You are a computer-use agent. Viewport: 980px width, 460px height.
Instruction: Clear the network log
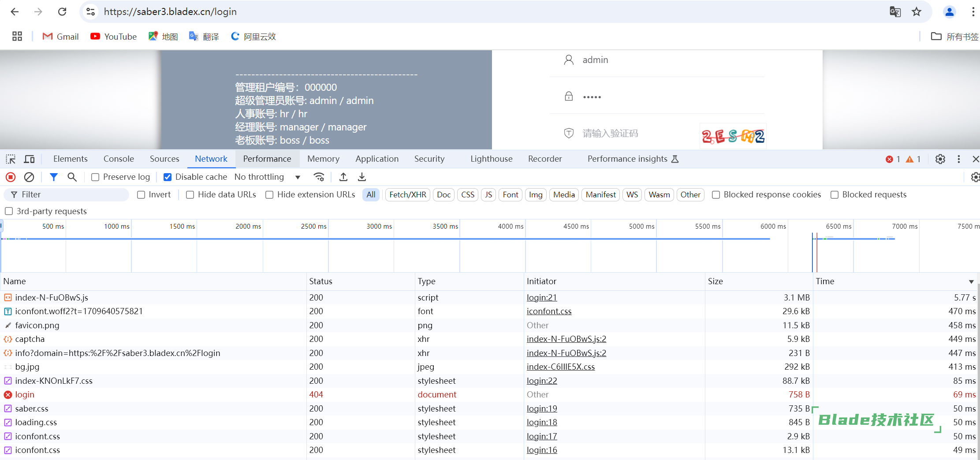(29, 177)
